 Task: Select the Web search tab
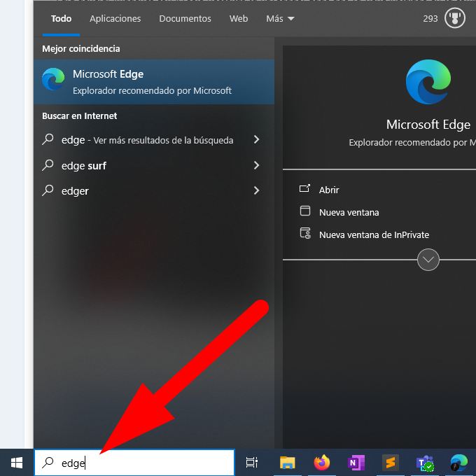(239, 19)
